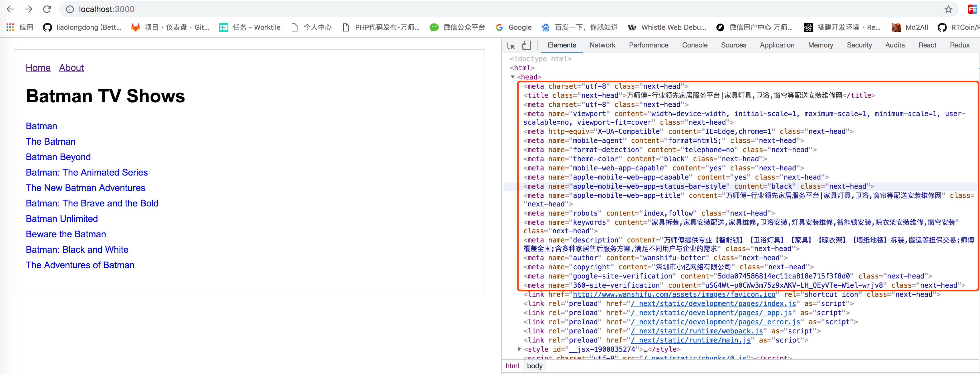Click the browser forward arrow
This screenshot has width=980, height=374.
pos(29,9)
